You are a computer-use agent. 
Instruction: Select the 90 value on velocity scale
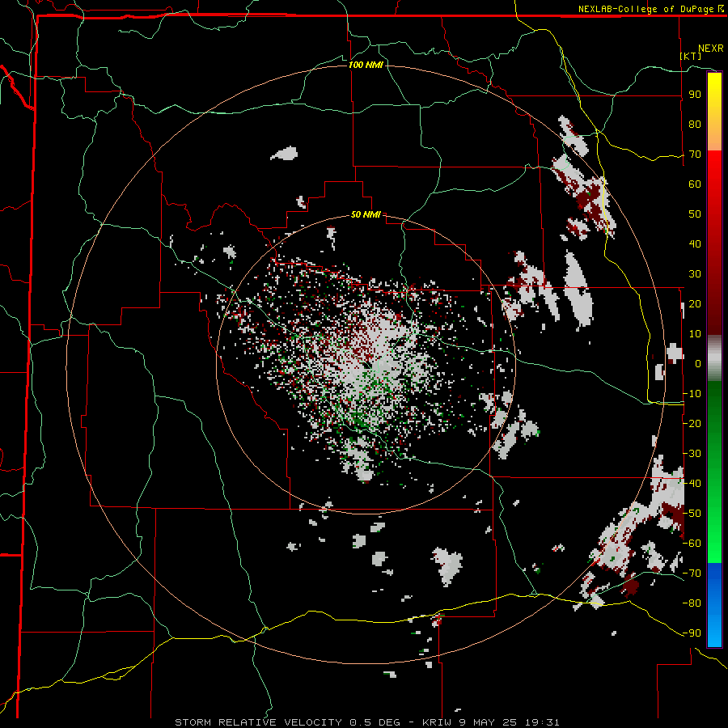(x=695, y=95)
